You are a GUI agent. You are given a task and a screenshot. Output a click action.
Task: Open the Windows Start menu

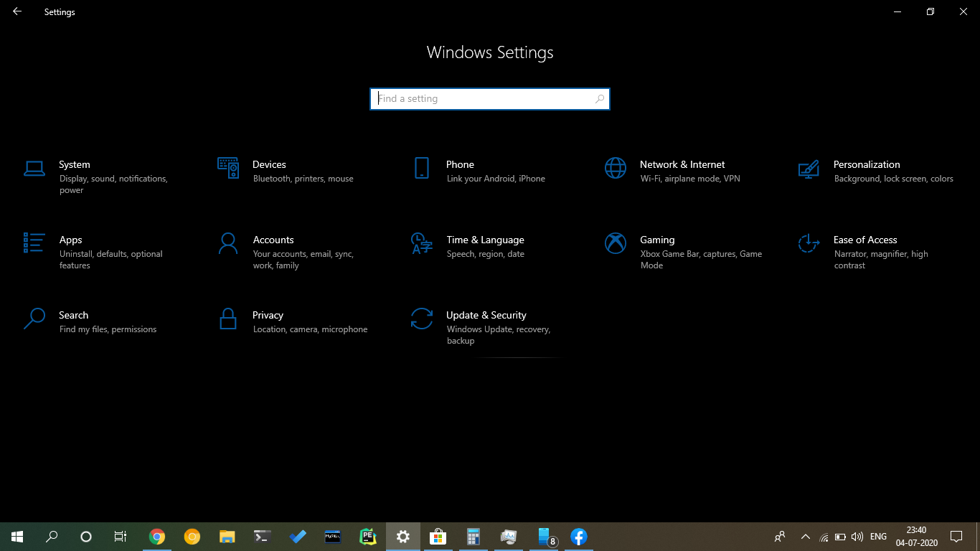click(17, 537)
